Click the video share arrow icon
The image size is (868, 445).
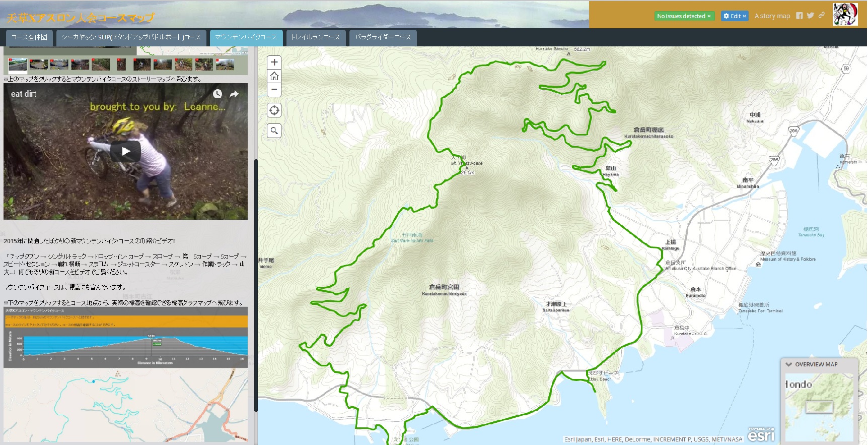(x=234, y=94)
